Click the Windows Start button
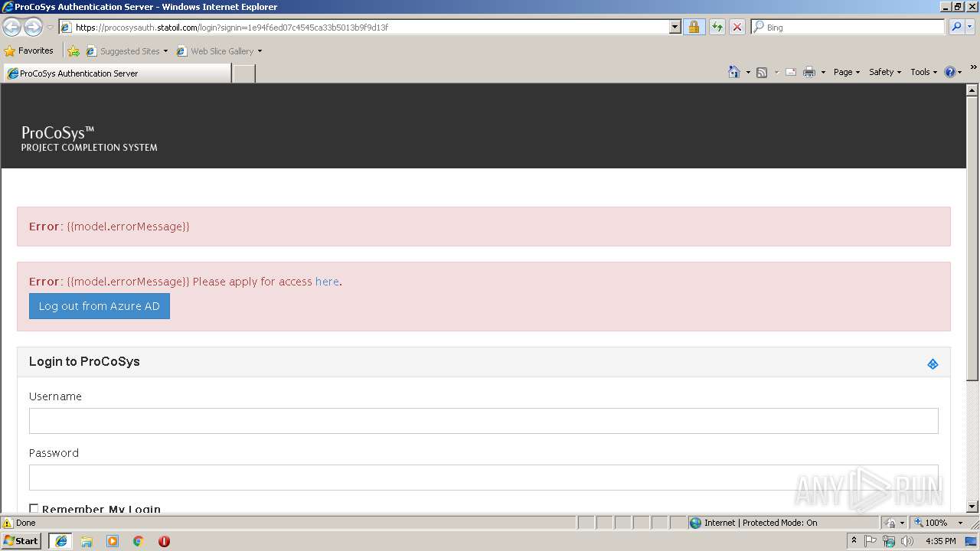 click(21, 541)
